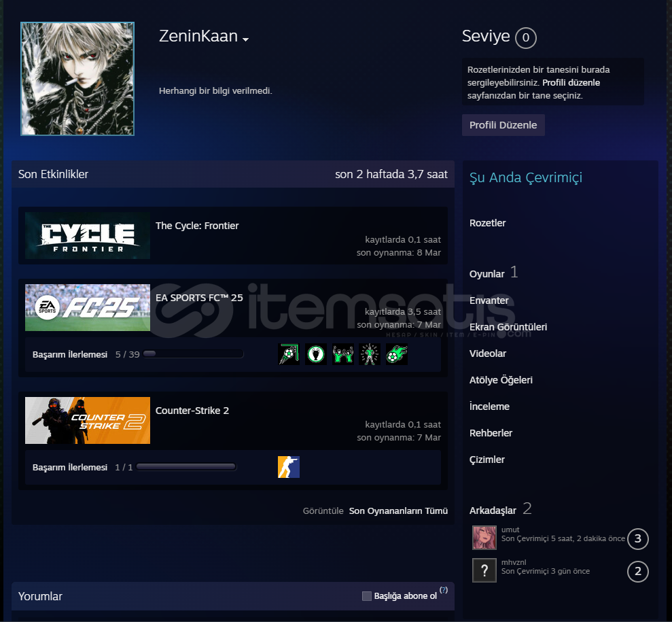Click the level 0 badge next to Seviye

(x=526, y=37)
